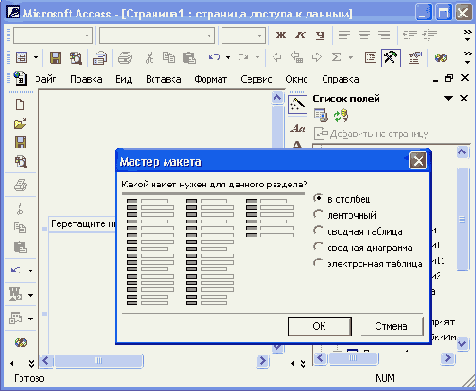The image size is (476, 391).
Task: Confirm the layout wizard with OK
Action: (x=320, y=326)
